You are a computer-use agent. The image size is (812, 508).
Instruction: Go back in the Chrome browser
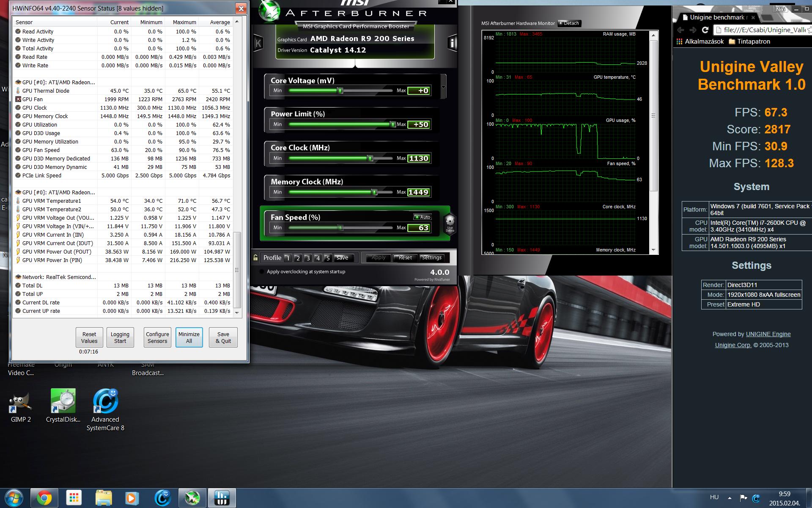(680, 30)
